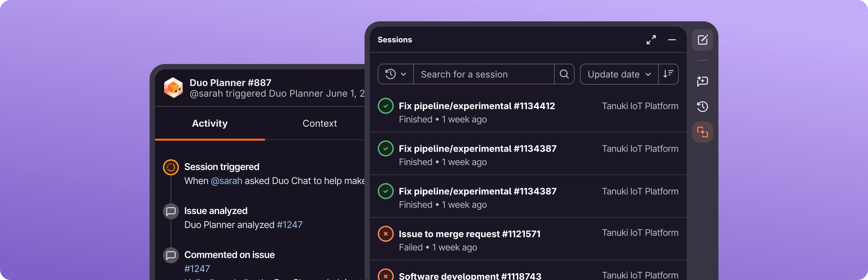The width and height of the screenshot is (868, 280).
Task: Click the 'Commented on issue' activity title
Action: (x=229, y=255)
